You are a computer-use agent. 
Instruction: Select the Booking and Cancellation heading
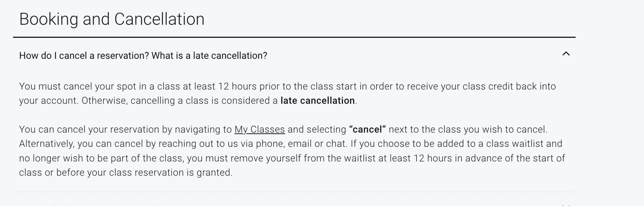[x=112, y=19]
